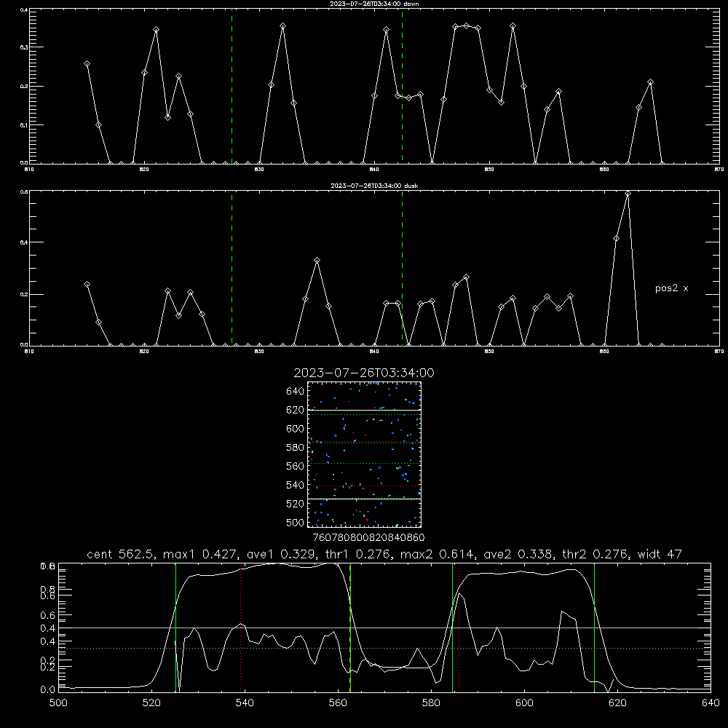Click the 'pos2 x' annotation label
Screen dimensions: 728x728
click(x=671, y=288)
